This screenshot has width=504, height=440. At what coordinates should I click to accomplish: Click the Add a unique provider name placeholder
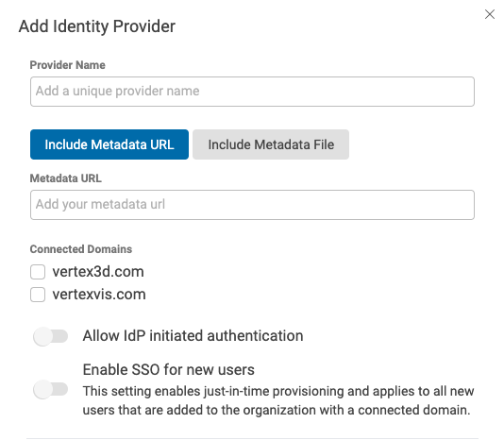(118, 91)
